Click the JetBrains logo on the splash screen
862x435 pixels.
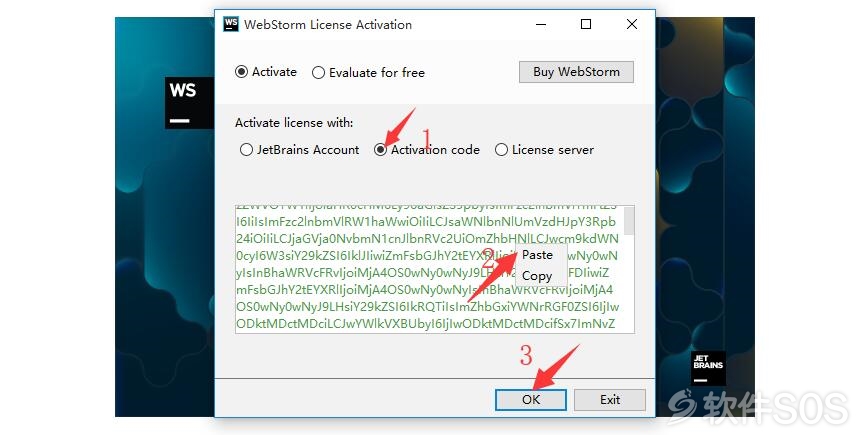click(708, 368)
